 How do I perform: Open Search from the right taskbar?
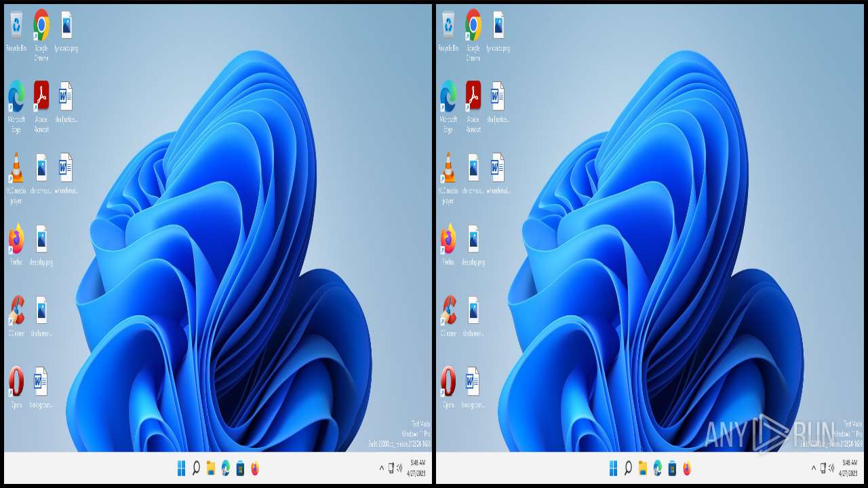(628, 468)
